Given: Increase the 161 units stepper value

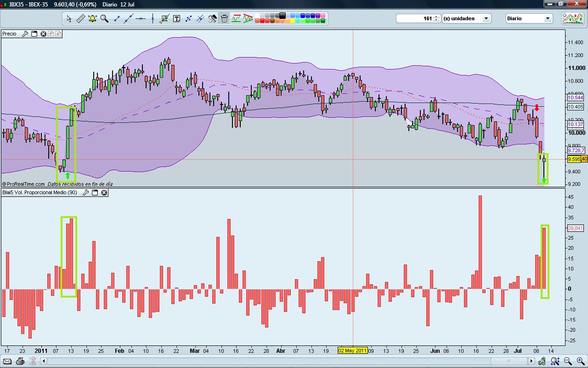Looking at the screenshot, I should [436, 17].
